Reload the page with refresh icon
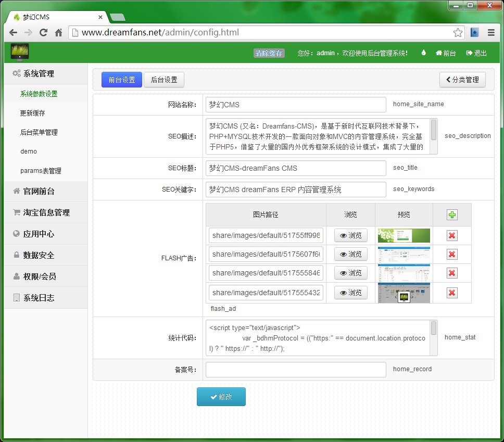Image resolution: width=504 pixels, height=442 pixels. point(43,32)
